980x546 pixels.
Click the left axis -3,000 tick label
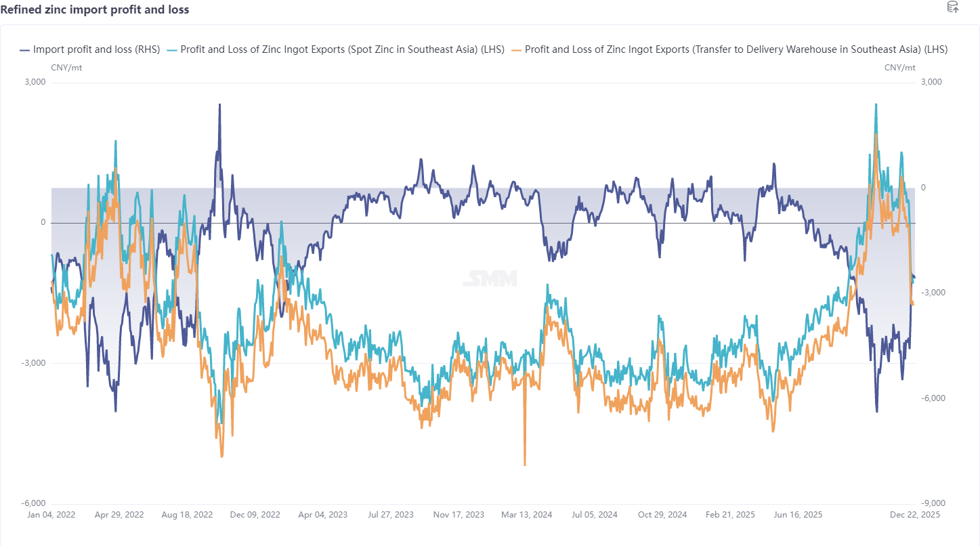[34, 363]
